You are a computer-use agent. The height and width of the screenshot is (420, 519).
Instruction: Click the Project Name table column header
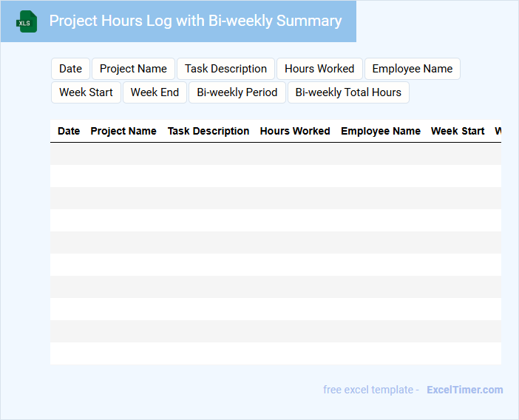[x=123, y=131]
